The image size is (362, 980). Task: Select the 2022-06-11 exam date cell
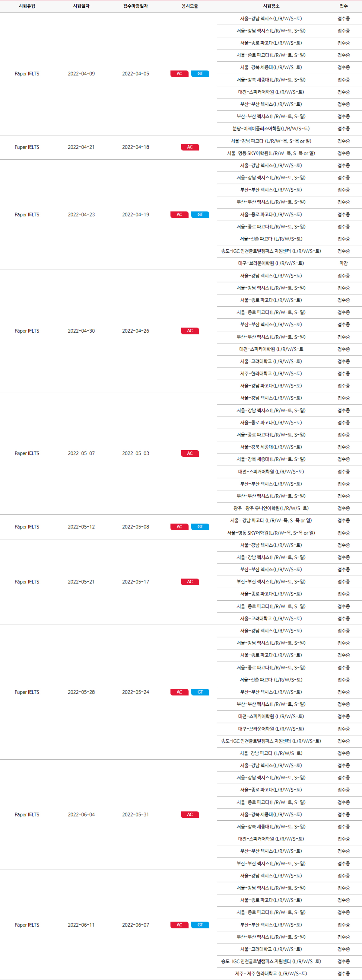click(81, 925)
